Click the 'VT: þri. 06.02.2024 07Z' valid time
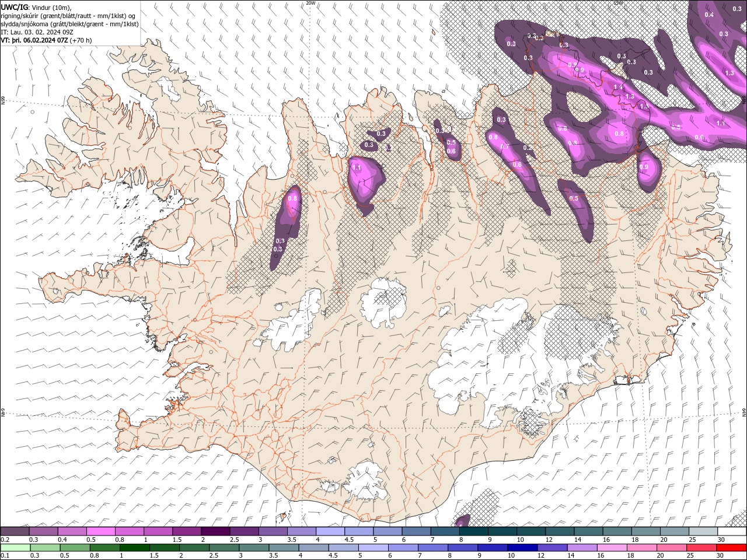The width and height of the screenshot is (747, 560). [x=34, y=40]
